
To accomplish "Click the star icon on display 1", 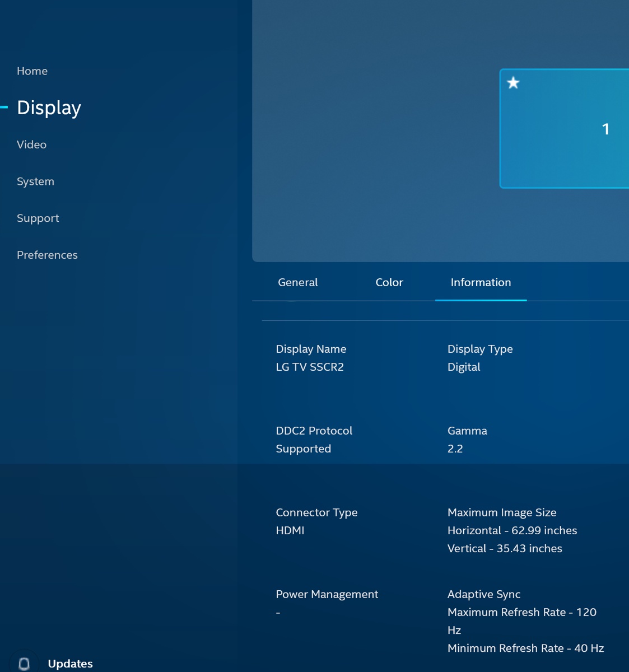I will (x=513, y=83).
